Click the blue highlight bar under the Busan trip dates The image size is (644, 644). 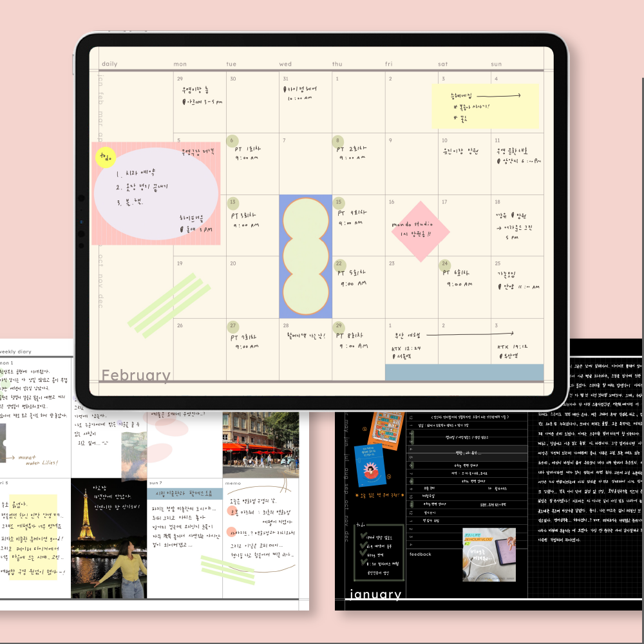[x=464, y=370]
